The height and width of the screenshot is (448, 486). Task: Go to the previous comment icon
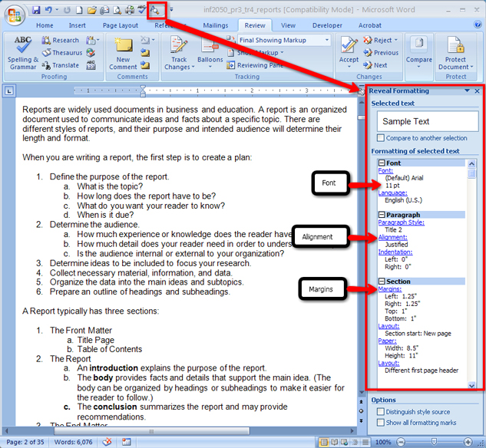tap(145, 53)
